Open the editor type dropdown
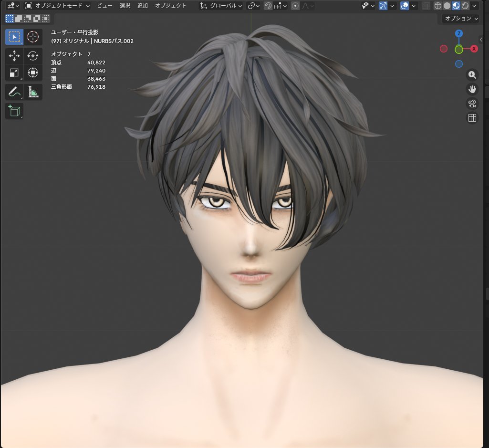489x448 pixels. point(13,6)
